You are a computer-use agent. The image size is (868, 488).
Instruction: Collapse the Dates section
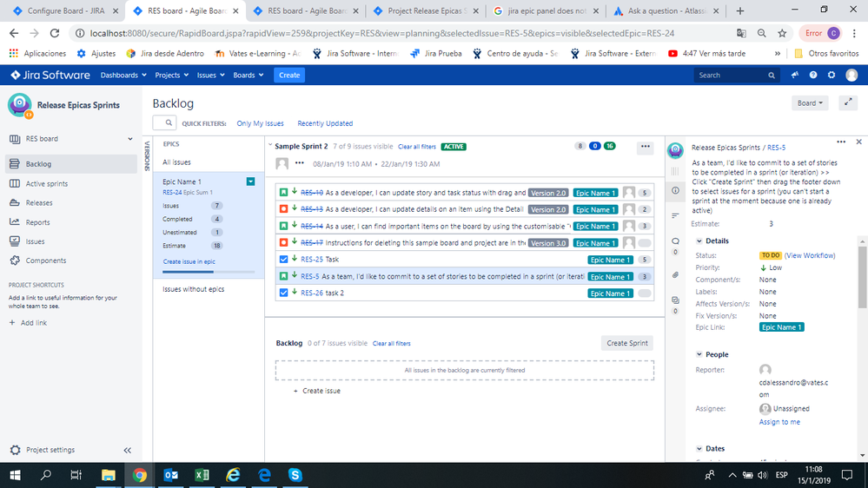tap(699, 449)
